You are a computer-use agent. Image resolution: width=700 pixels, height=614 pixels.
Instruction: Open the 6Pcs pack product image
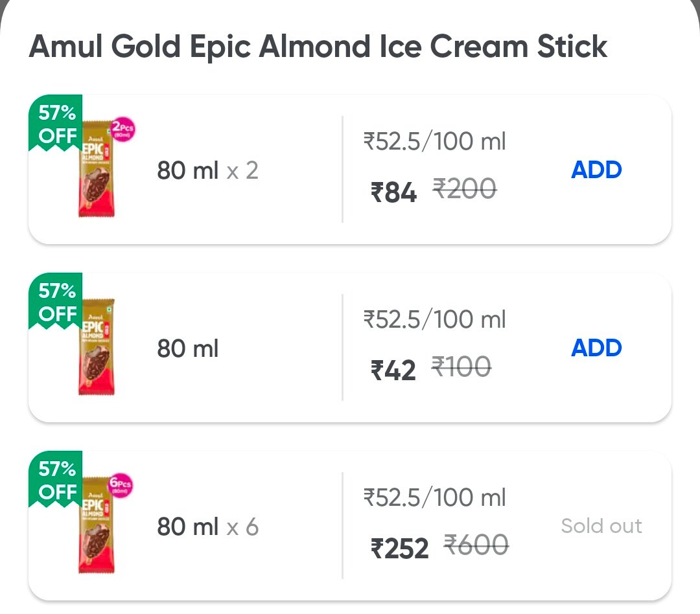(97, 525)
